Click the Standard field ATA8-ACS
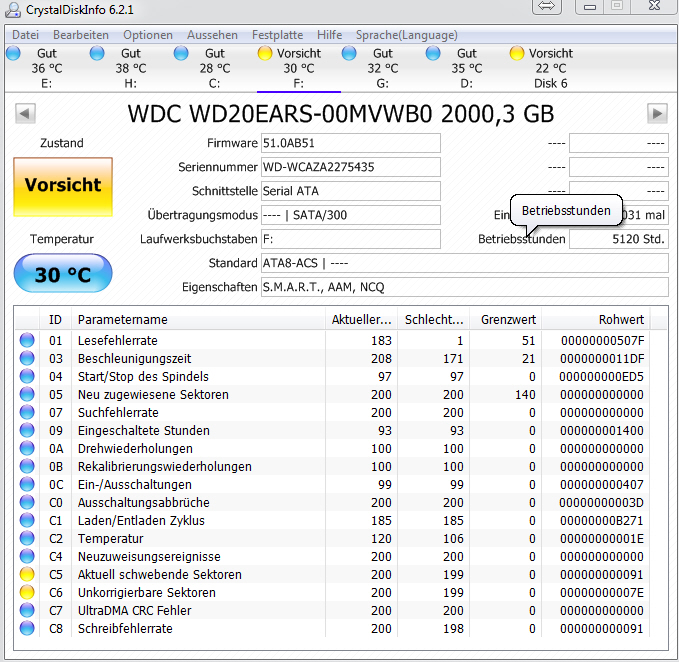Viewport: 679px width, 662px height. click(x=465, y=263)
